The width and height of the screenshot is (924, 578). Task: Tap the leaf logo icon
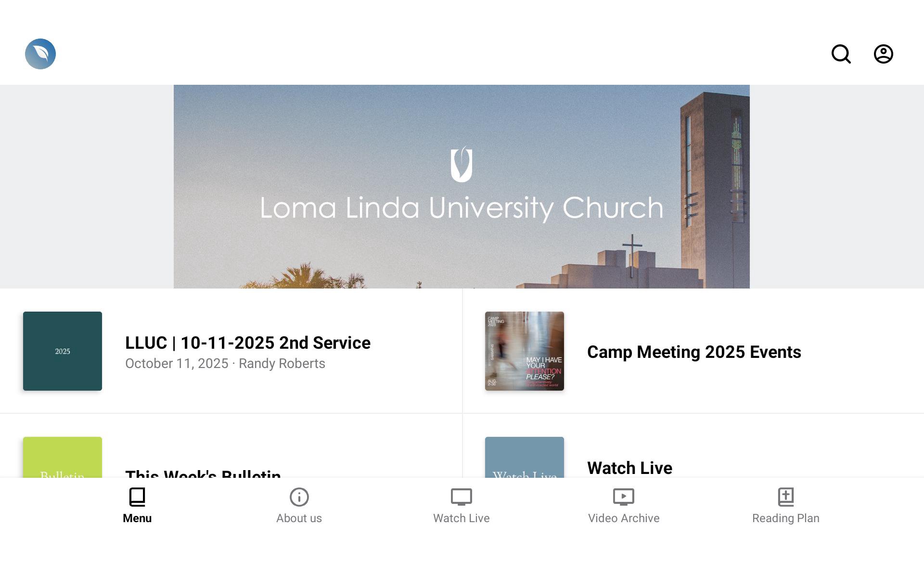click(x=40, y=54)
